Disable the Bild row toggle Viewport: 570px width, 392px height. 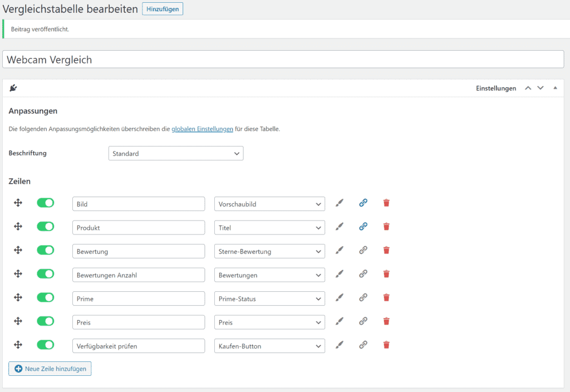click(46, 203)
